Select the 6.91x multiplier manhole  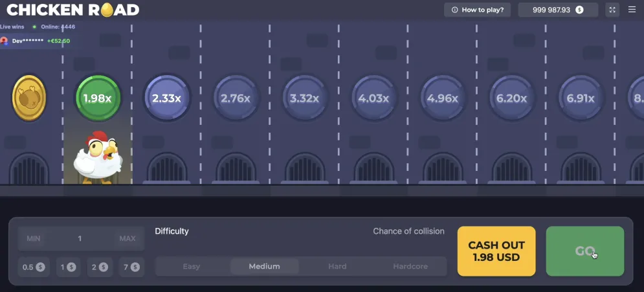click(x=581, y=98)
